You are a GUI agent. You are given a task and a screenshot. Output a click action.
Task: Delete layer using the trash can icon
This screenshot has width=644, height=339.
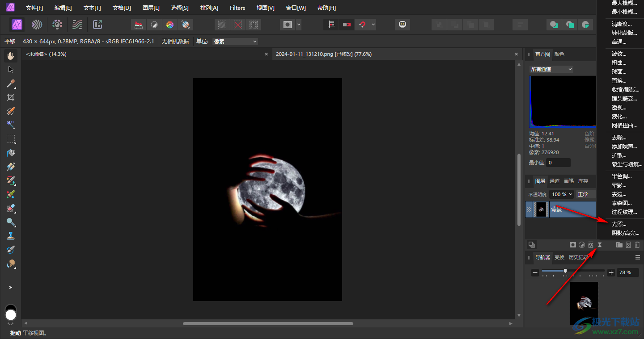(x=637, y=245)
